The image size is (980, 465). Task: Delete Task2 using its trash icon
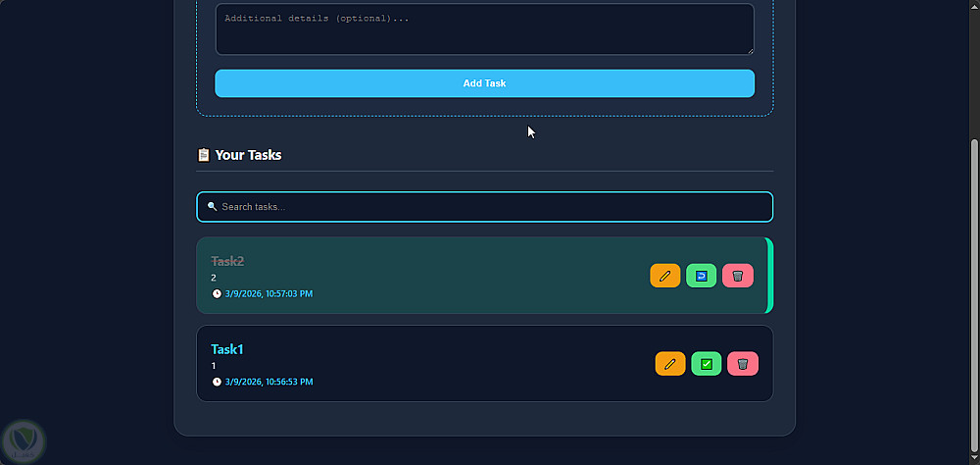738,276
